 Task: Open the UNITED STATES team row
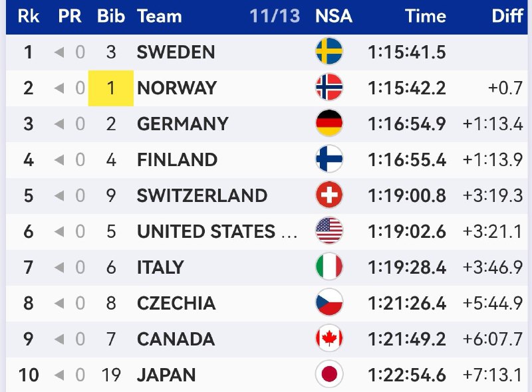coord(267,232)
